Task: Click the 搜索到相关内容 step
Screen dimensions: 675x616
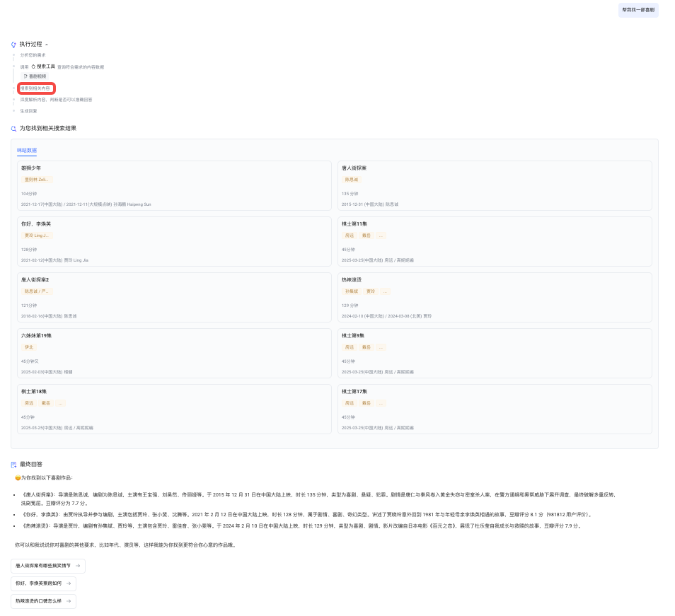Action: click(35, 88)
